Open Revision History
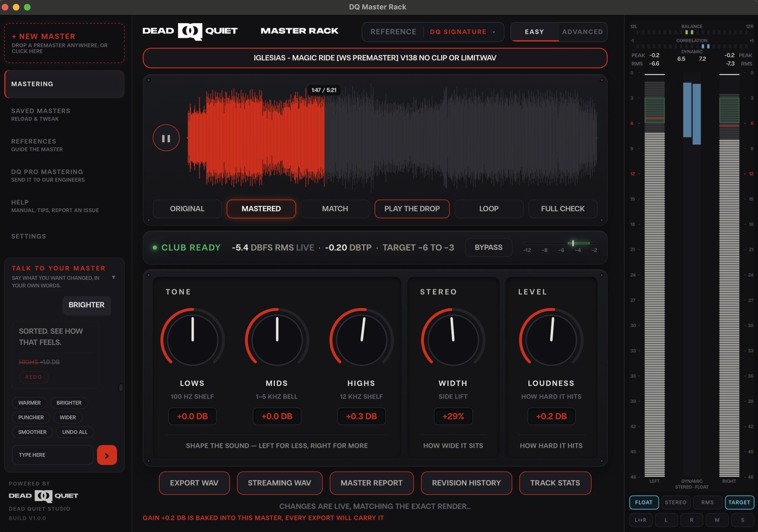The width and height of the screenshot is (758, 532). pyautogui.click(x=466, y=483)
